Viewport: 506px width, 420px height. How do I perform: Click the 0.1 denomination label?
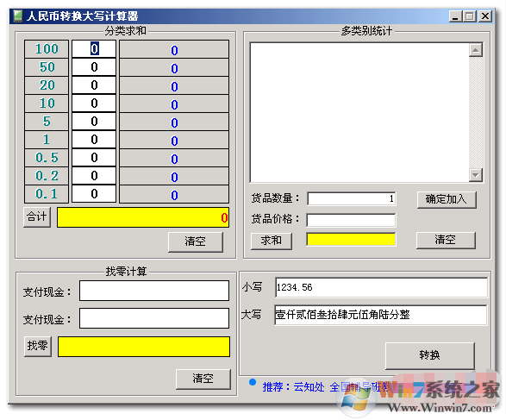tap(47, 194)
